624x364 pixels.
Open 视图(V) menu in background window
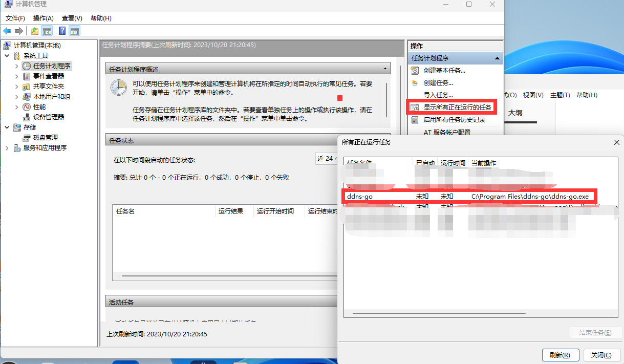tap(533, 95)
